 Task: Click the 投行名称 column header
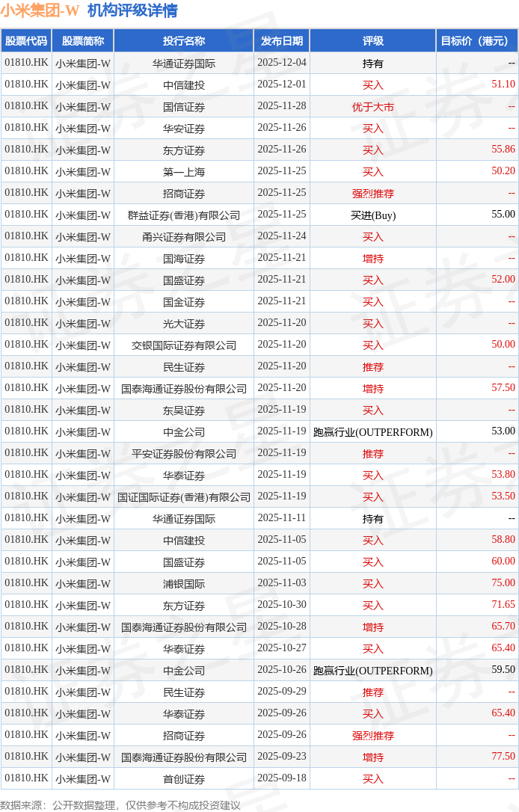pos(184,41)
